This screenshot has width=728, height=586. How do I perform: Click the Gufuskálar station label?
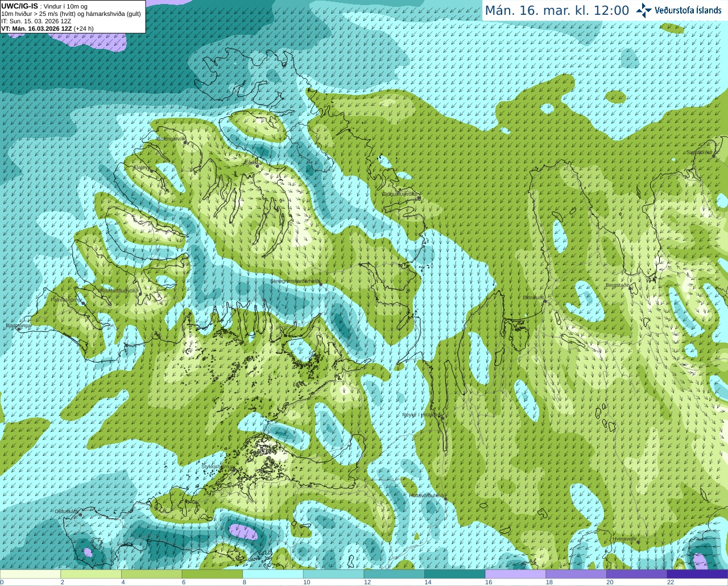click(67, 511)
